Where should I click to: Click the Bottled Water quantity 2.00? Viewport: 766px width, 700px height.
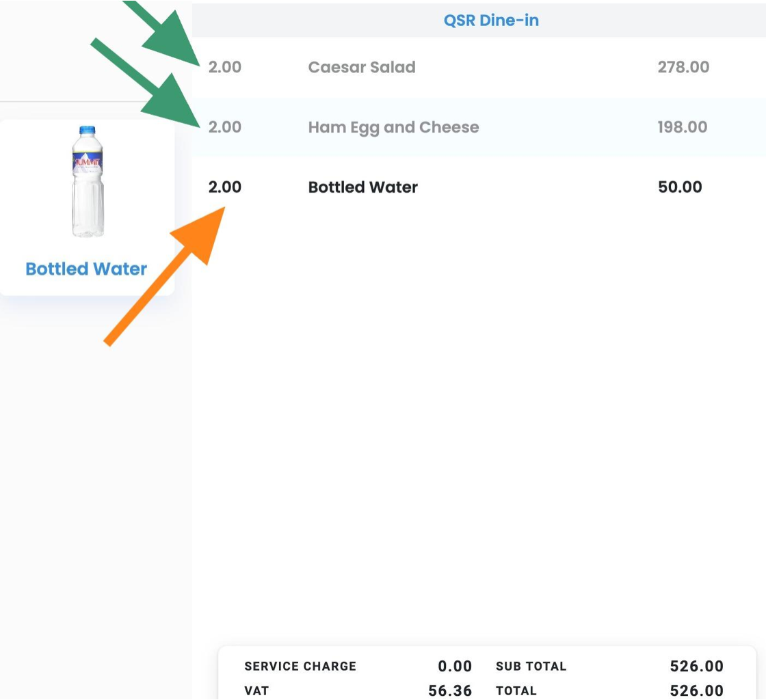click(x=225, y=187)
